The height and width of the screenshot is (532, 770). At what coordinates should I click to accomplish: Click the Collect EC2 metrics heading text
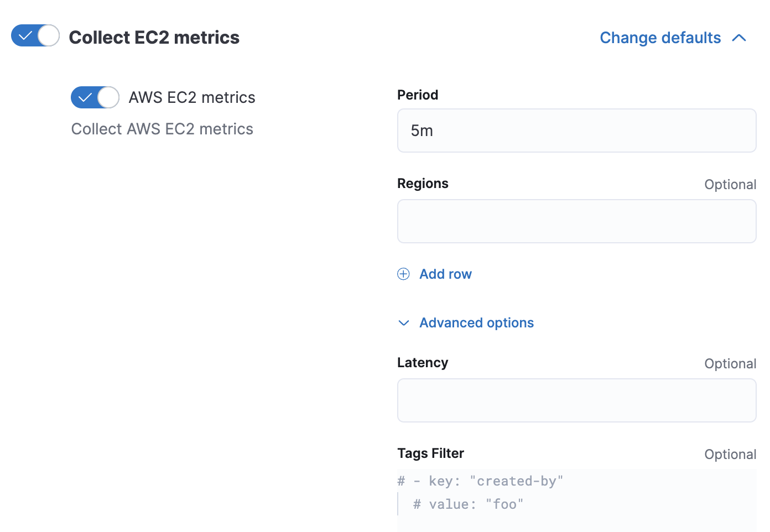(154, 38)
